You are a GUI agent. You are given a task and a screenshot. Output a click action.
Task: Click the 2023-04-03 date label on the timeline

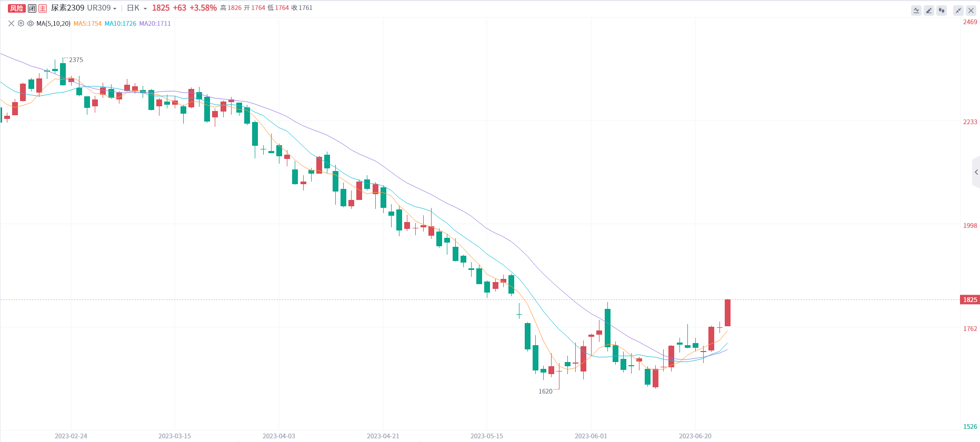click(279, 436)
